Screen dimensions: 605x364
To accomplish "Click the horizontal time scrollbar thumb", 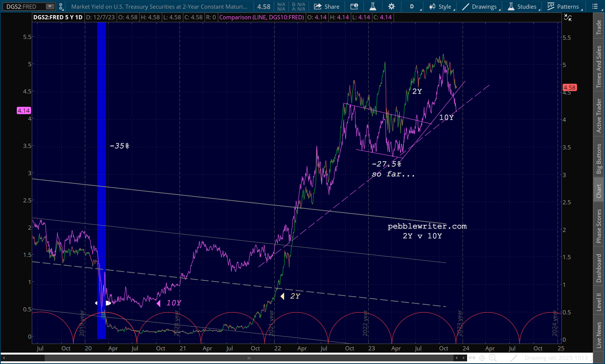I will [x=249, y=358].
